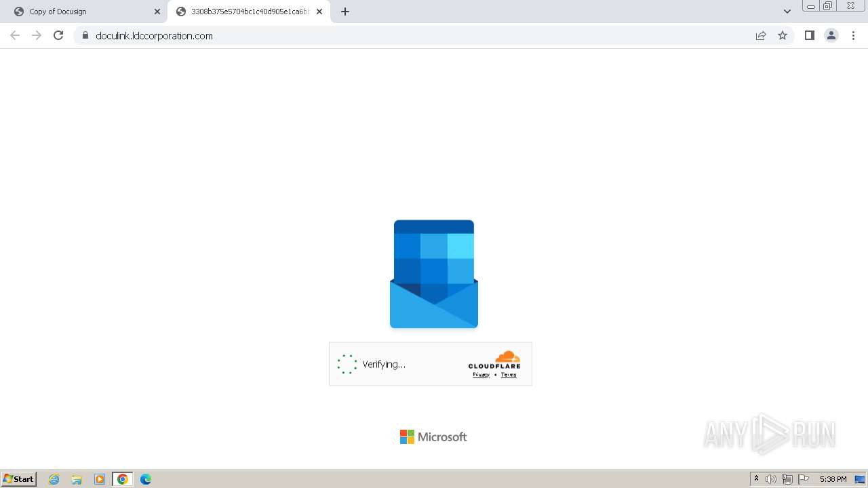
Task: Click the Show desktop button
Action: point(860,479)
